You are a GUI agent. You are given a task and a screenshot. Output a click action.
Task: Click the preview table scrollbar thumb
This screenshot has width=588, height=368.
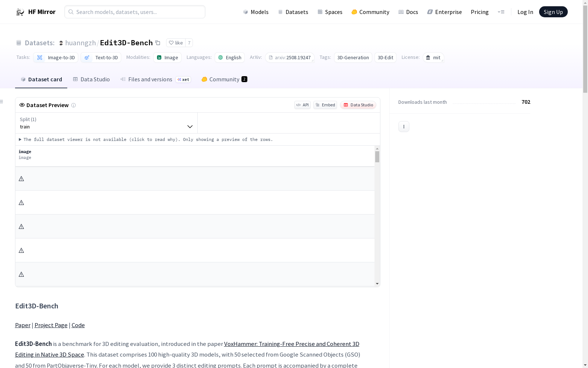coord(377,157)
